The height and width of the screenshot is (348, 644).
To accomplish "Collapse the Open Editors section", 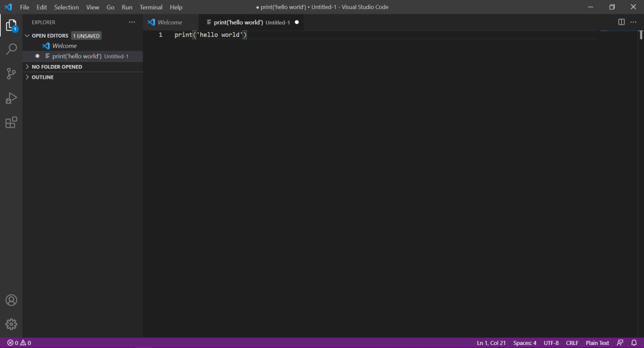I will pyautogui.click(x=27, y=36).
